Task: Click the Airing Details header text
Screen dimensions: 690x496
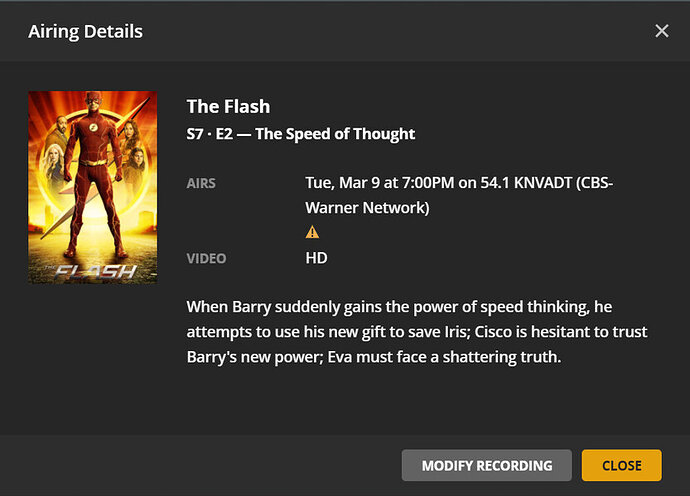Action: (x=85, y=31)
